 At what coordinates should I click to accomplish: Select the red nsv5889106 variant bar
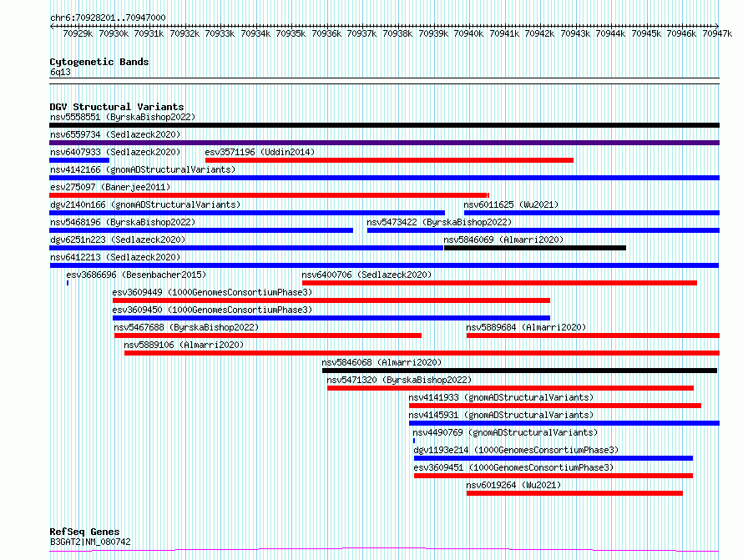coord(422,353)
